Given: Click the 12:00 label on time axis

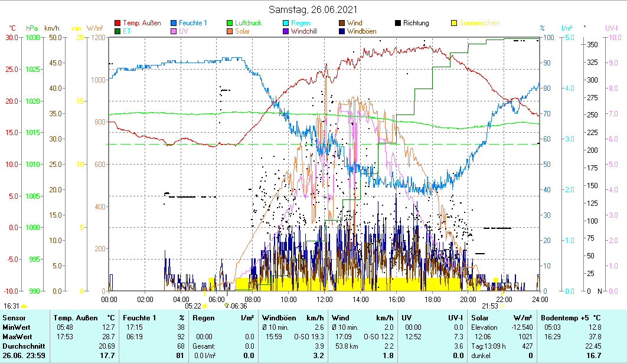Looking at the screenshot, I should click(x=324, y=299).
